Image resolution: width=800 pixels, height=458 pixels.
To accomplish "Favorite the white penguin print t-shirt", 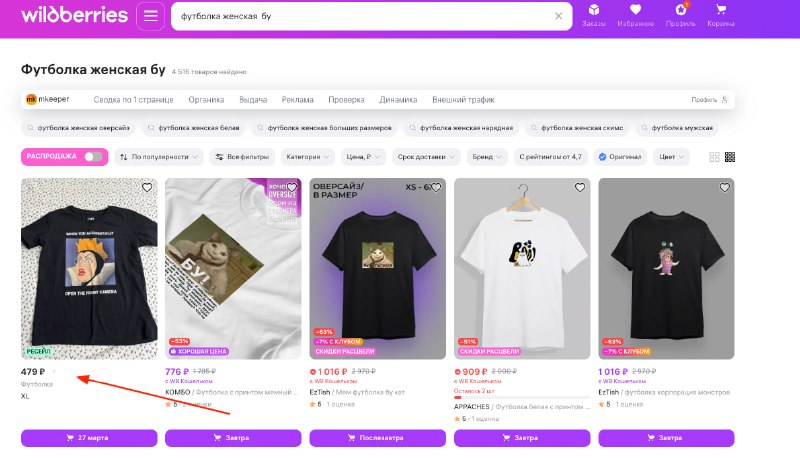I will (580, 188).
